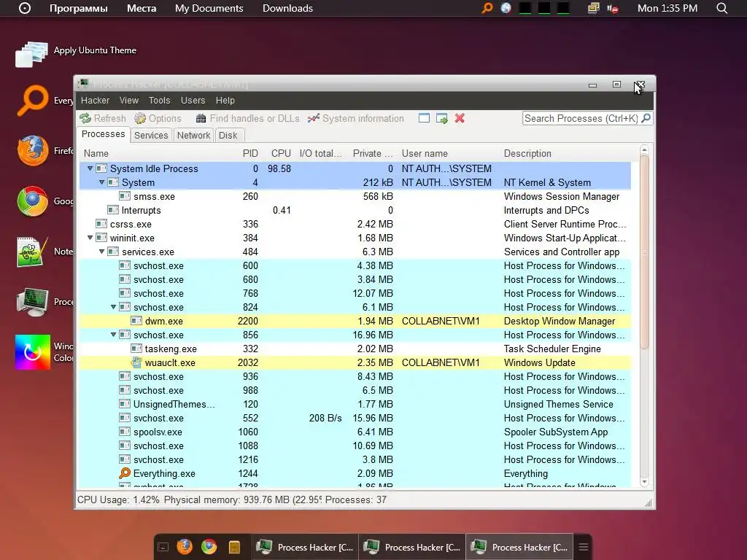Sort by the I/O total column header

pyautogui.click(x=321, y=153)
